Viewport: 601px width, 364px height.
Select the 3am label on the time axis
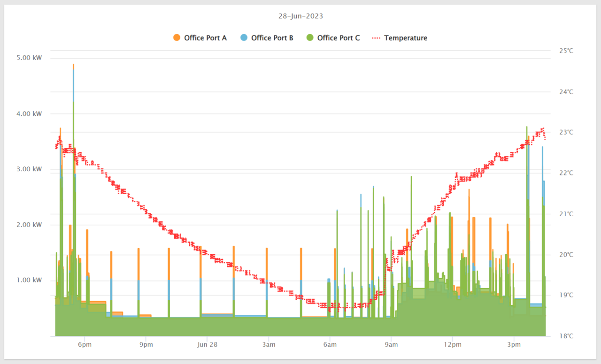coord(269,345)
